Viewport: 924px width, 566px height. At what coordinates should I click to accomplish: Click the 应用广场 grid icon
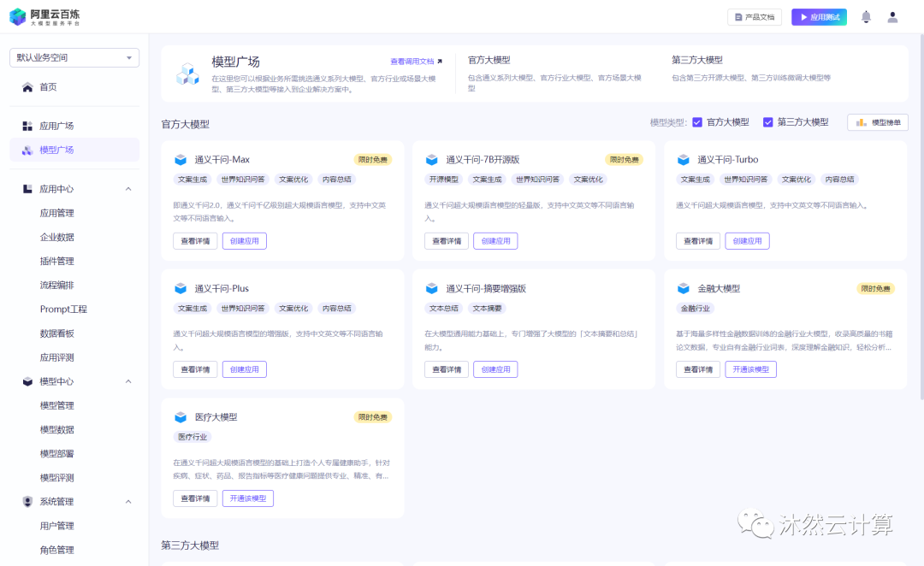(x=27, y=126)
